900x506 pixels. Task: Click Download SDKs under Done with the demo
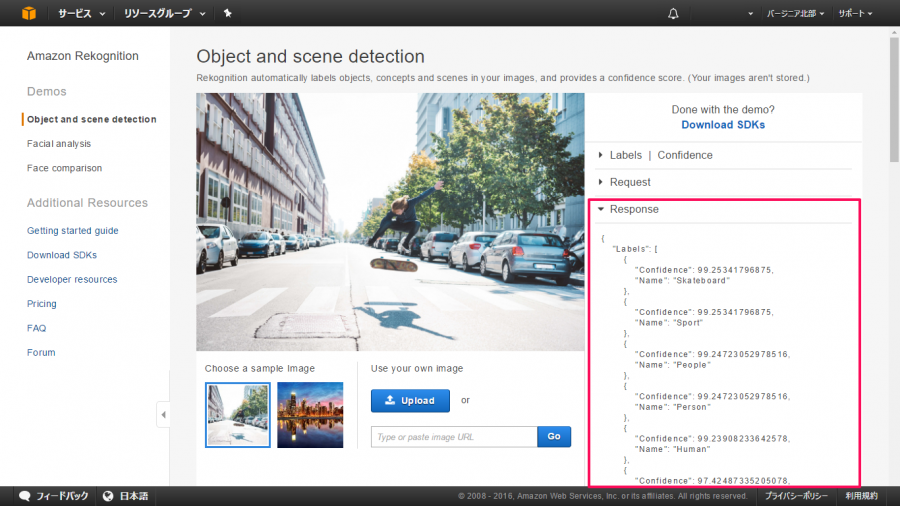pyautogui.click(x=723, y=124)
